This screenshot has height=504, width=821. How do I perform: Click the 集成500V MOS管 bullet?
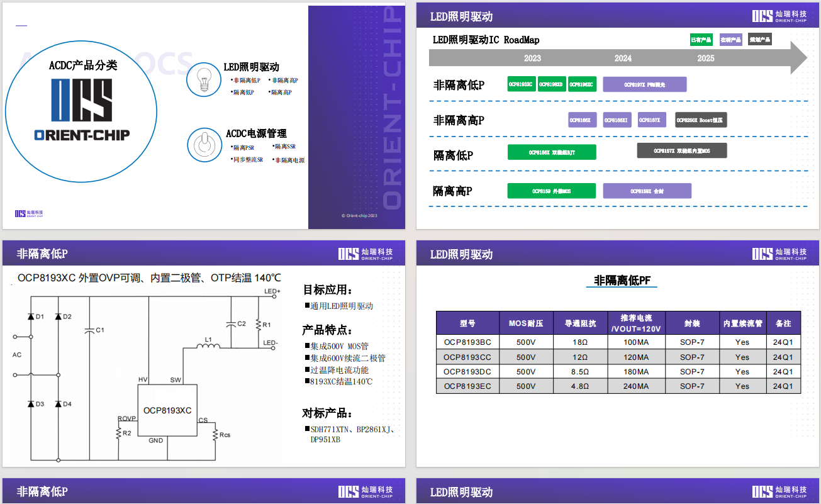click(x=337, y=346)
